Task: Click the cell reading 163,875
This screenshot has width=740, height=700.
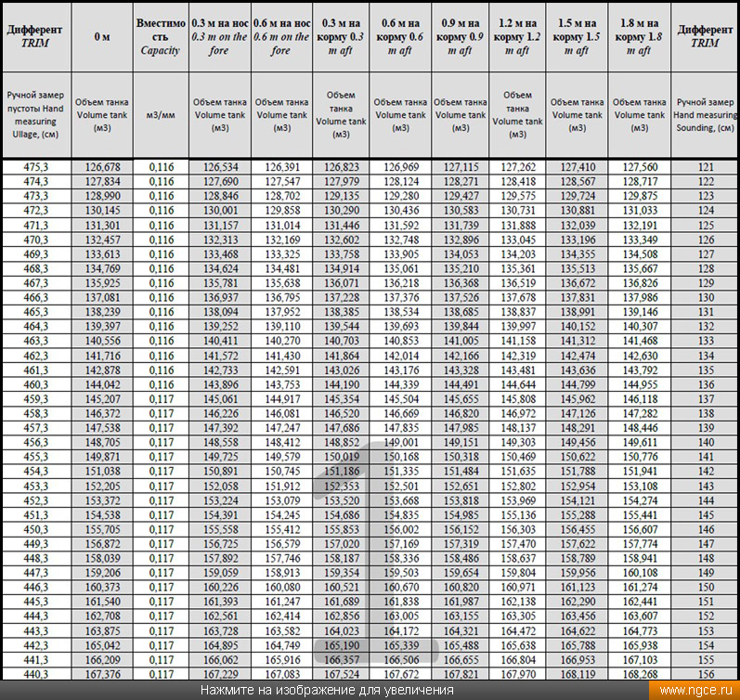Action: pos(102,631)
